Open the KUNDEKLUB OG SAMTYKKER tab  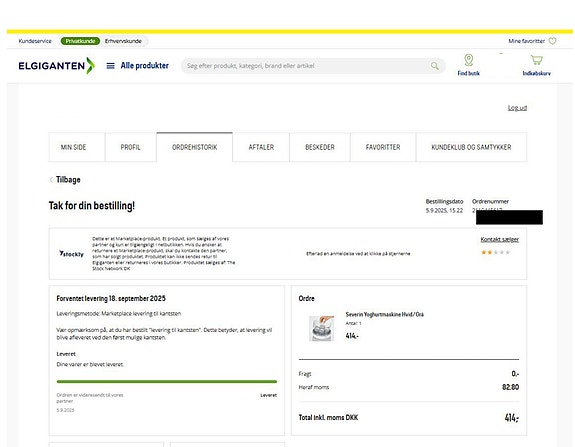coord(471,147)
